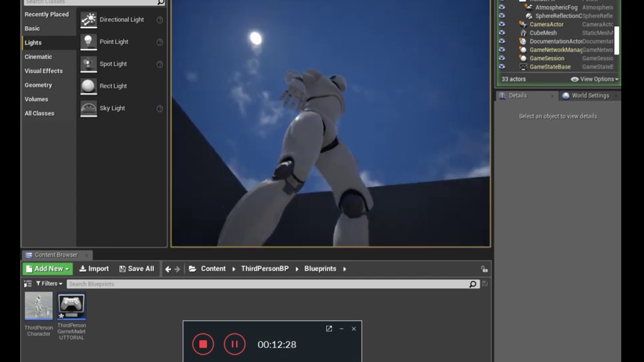Toggle visibility of CubeMesh actor
The image size is (644, 362).
502,33
